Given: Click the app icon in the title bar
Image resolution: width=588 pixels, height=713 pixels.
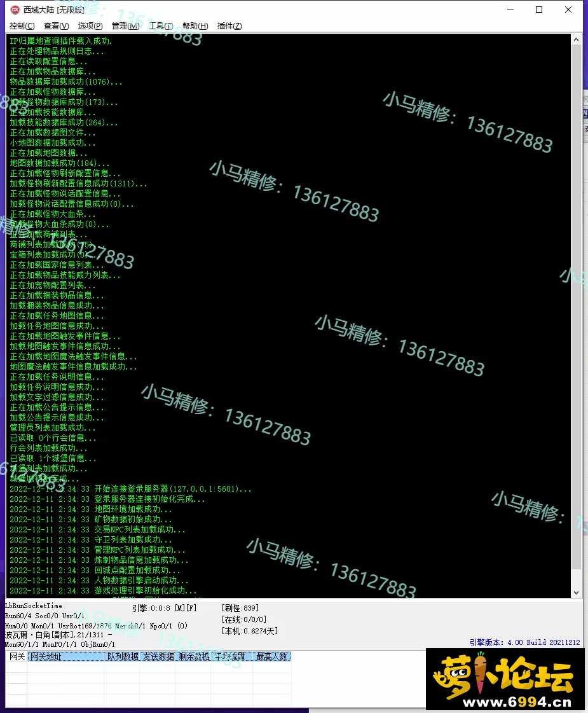Looking at the screenshot, I should click(15, 10).
